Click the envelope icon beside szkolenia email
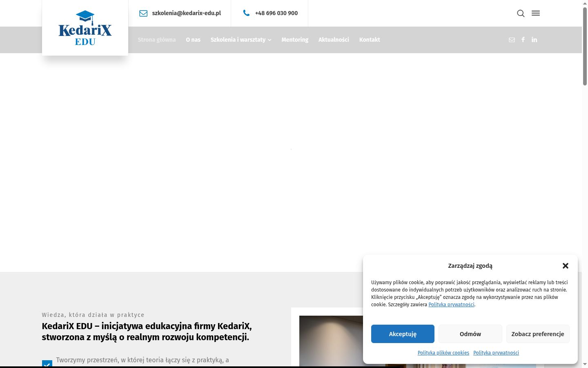 tap(143, 13)
